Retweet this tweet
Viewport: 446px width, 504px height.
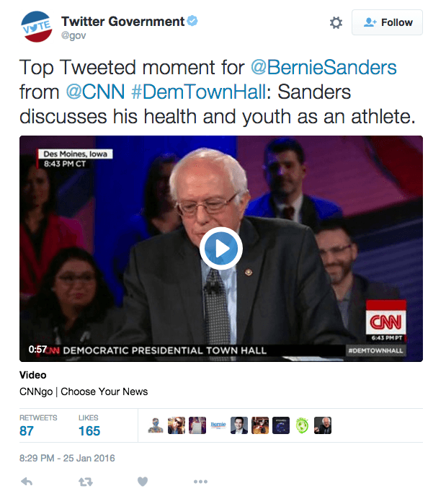click(x=85, y=481)
